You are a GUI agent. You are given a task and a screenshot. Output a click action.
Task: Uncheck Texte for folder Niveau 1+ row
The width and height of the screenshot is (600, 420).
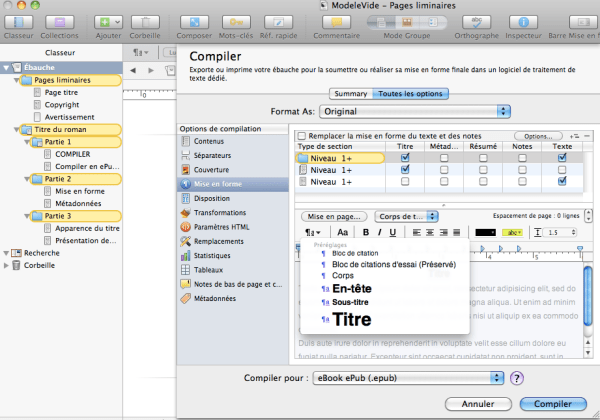tap(562, 158)
